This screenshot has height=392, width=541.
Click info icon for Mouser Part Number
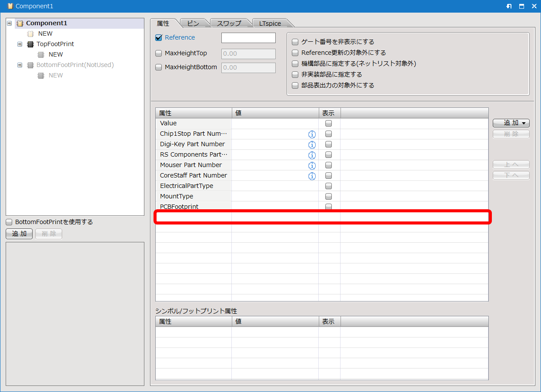point(312,165)
